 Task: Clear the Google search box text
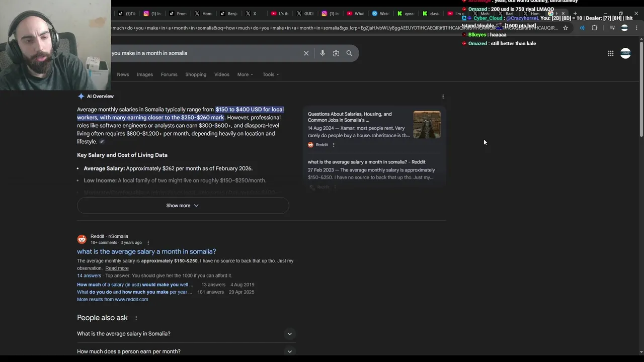tap(306, 53)
